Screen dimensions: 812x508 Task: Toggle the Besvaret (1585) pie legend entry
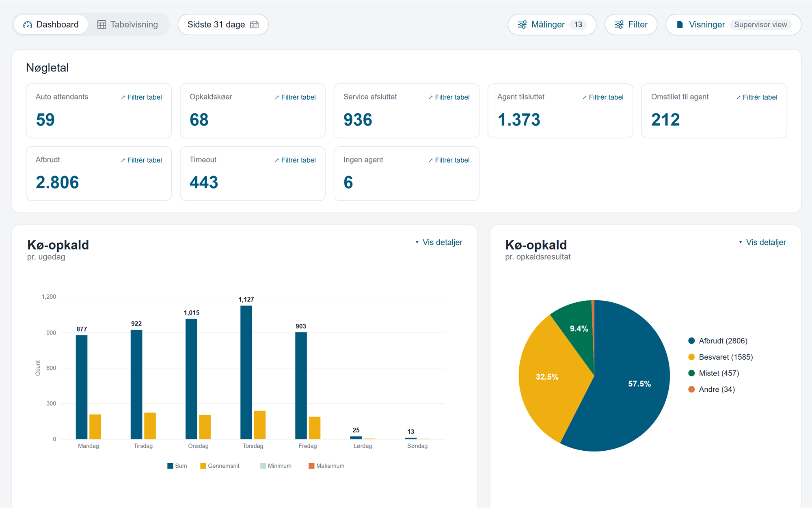tap(721, 357)
